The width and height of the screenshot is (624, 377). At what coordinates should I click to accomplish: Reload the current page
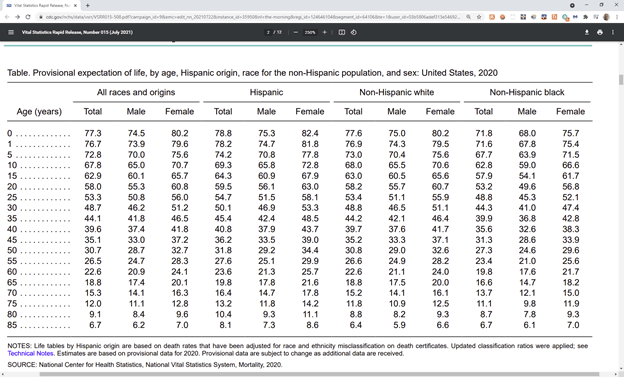[27, 17]
